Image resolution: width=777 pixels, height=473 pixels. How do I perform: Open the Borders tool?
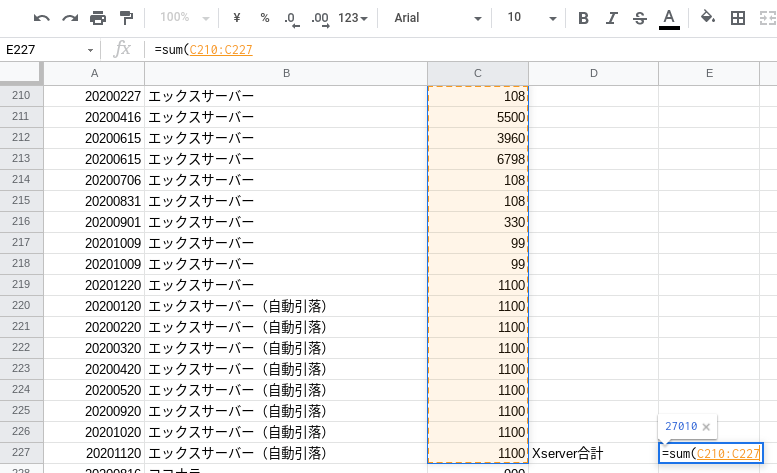click(738, 18)
